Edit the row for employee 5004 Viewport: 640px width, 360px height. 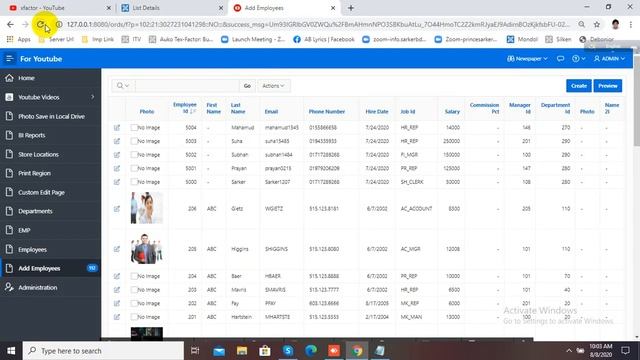click(x=117, y=128)
